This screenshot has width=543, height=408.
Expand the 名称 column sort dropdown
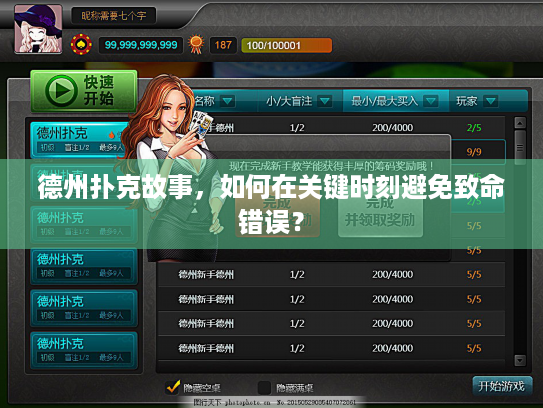(228, 101)
